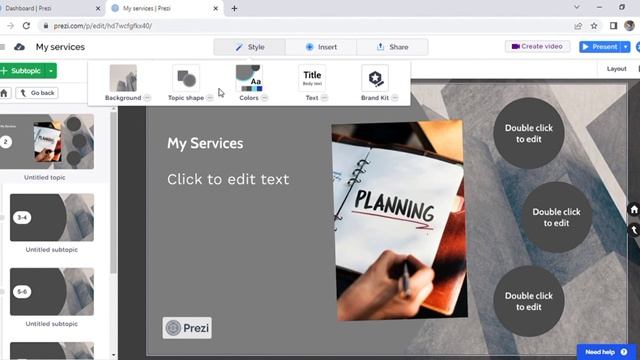
Task: Select the top 'Double click to edit' circle
Action: [x=529, y=133]
